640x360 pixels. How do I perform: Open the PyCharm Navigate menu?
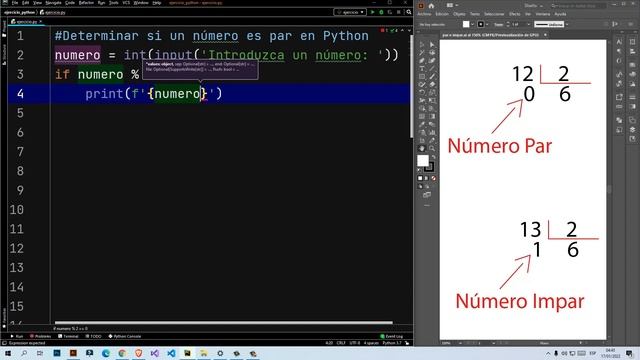pyautogui.click(x=53, y=3)
